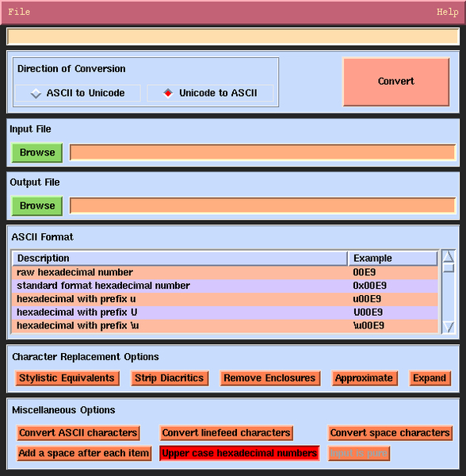Click the format list scroll down arrow
Image resolution: width=466 pixels, height=476 pixels.
coord(449,327)
